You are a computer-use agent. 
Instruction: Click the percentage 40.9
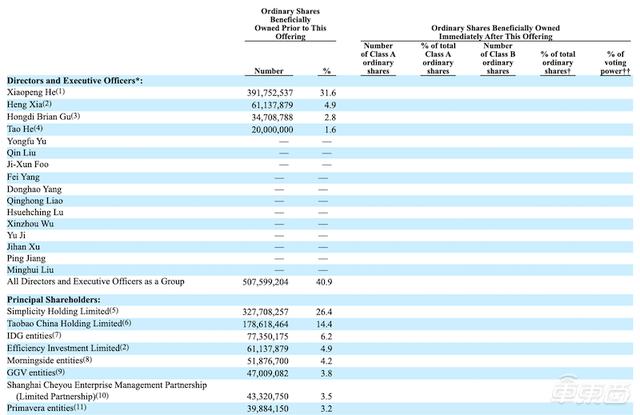click(324, 282)
